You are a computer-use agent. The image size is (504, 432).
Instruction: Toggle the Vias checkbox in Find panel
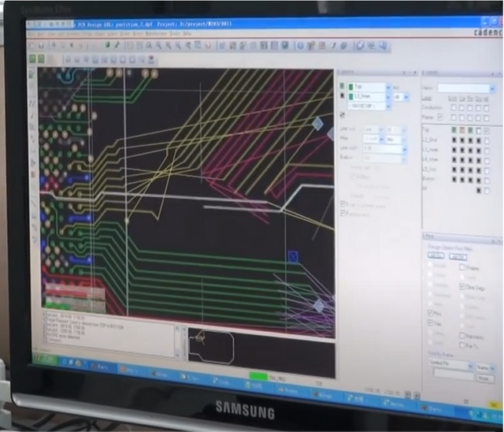[430, 322]
